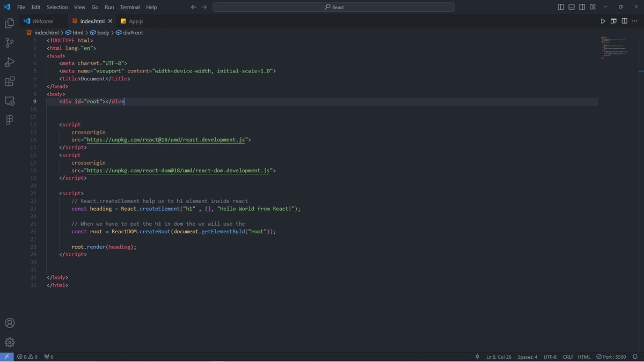This screenshot has height=362, width=644.
Task: Change indentation via Spaces: 4
Action: tap(528, 357)
